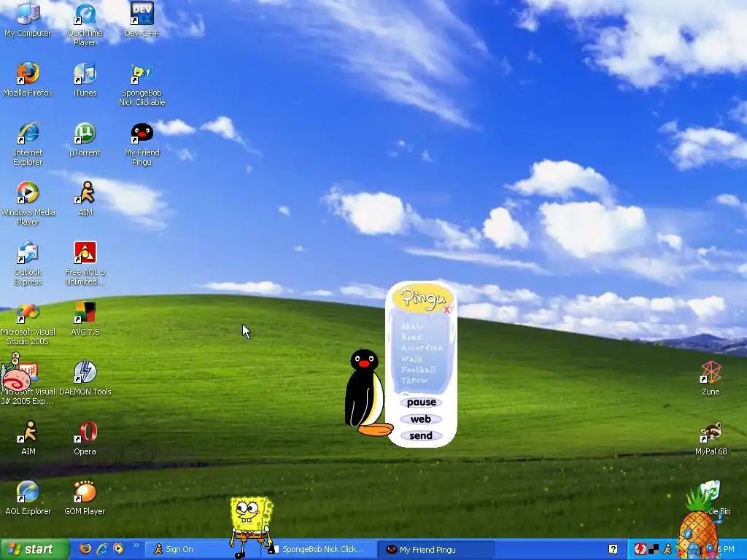Launch Internet Explorer from Quick Launch

click(x=102, y=548)
